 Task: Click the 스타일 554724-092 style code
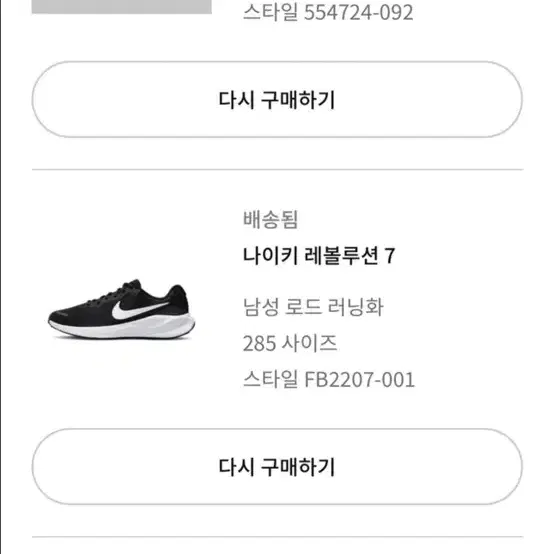click(328, 12)
